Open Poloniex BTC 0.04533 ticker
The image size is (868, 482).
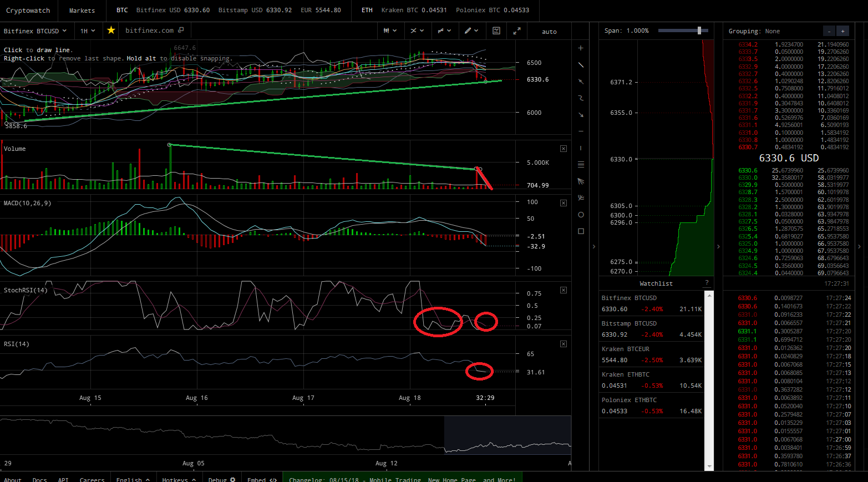[x=493, y=11]
